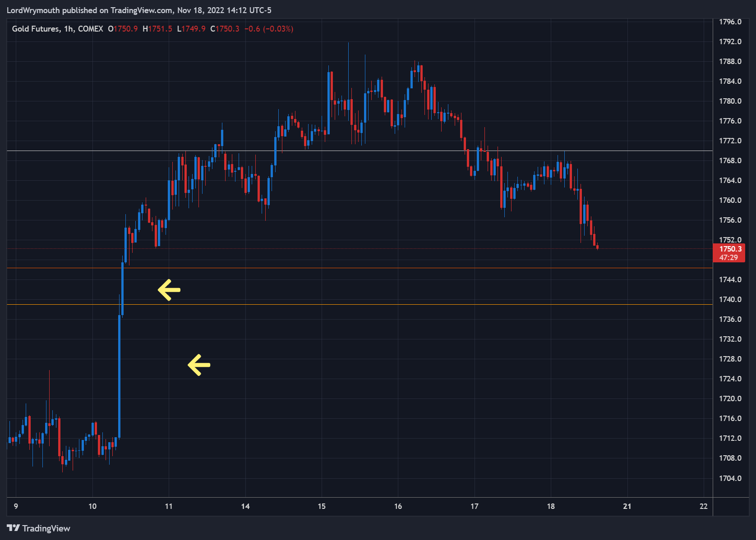Click the 1788.0 price axis label

[x=730, y=61]
